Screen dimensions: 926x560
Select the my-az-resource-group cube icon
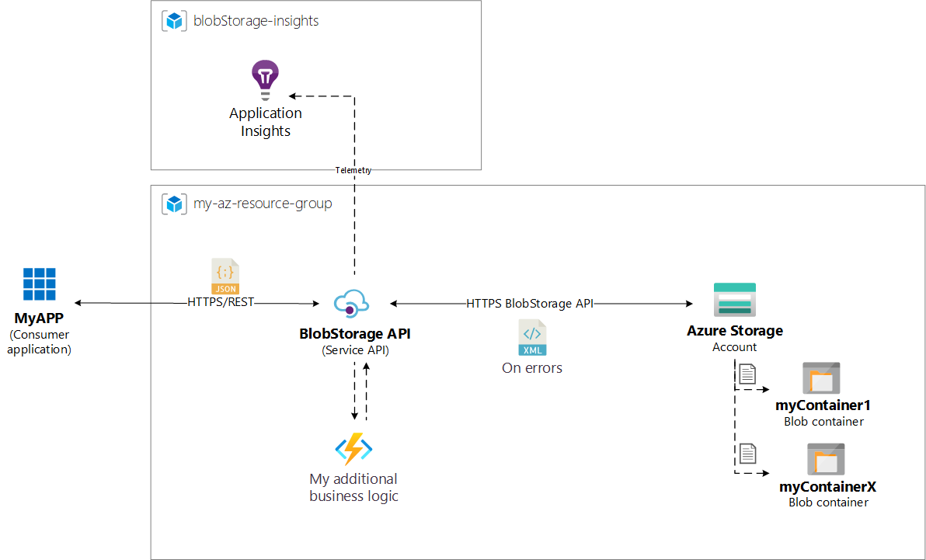[x=174, y=204]
